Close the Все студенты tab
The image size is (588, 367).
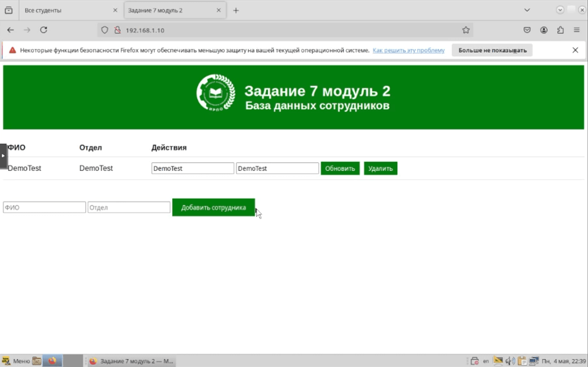pyautogui.click(x=115, y=10)
